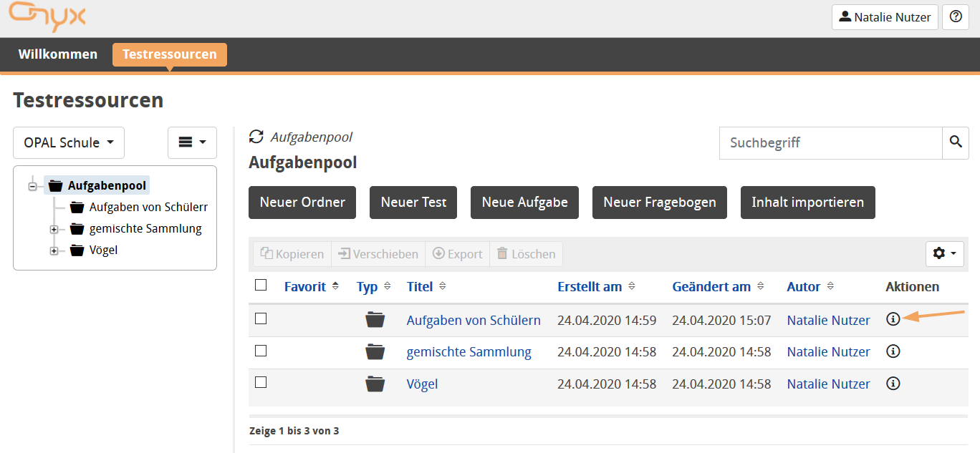Tick the checkbox next to Vögel
This screenshot has height=453, width=980.
[261, 383]
